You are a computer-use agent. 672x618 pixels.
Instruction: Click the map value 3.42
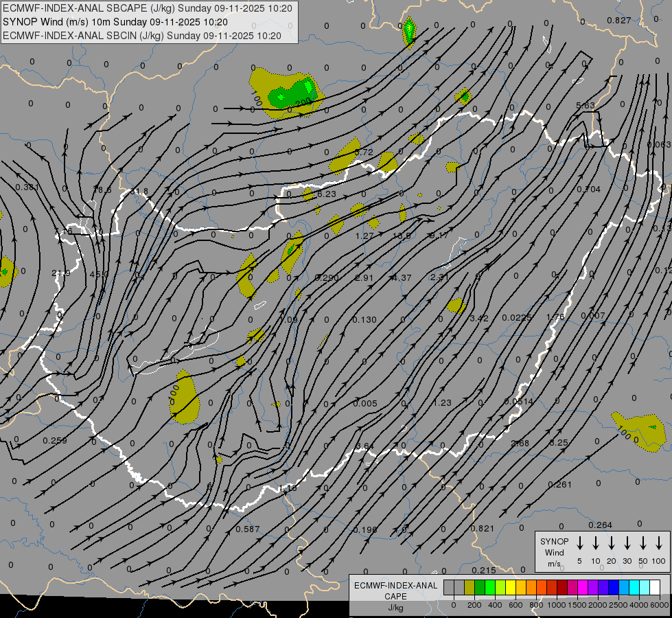click(x=478, y=318)
